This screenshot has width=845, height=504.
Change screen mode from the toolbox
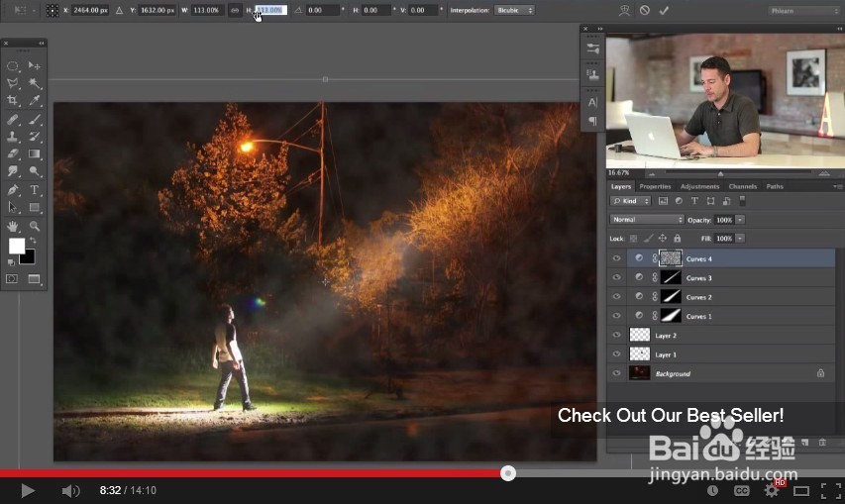tap(34, 279)
